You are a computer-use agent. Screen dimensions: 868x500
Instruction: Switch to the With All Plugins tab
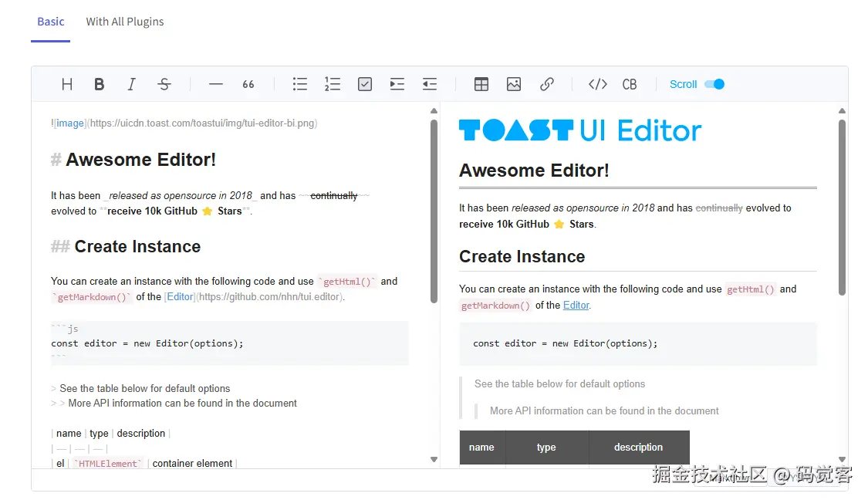pos(124,22)
